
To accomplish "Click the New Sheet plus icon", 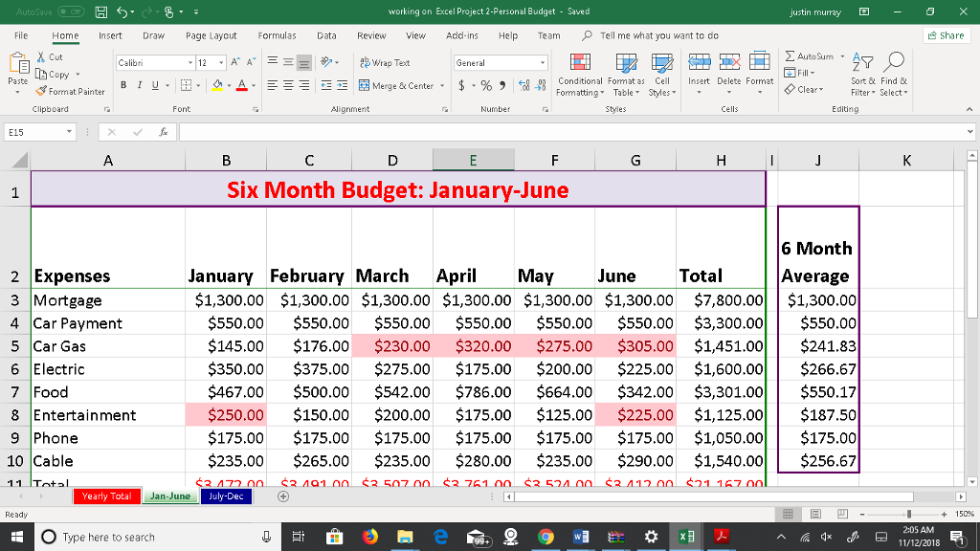I will point(283,496).
